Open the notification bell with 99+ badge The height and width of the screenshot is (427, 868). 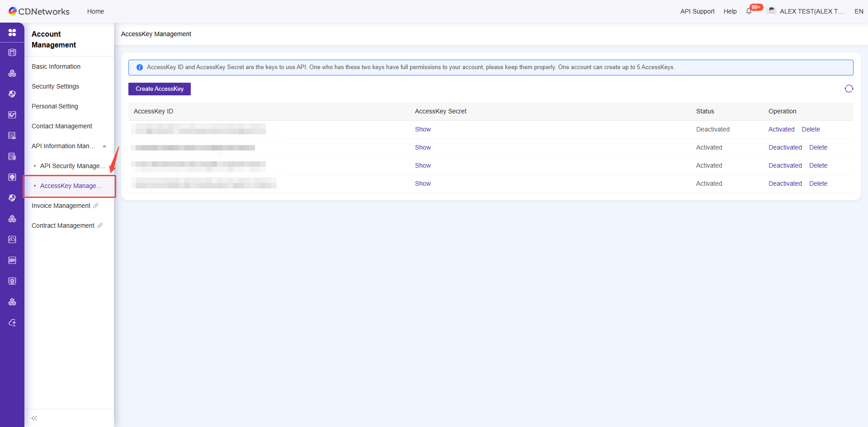click(749, 11)
